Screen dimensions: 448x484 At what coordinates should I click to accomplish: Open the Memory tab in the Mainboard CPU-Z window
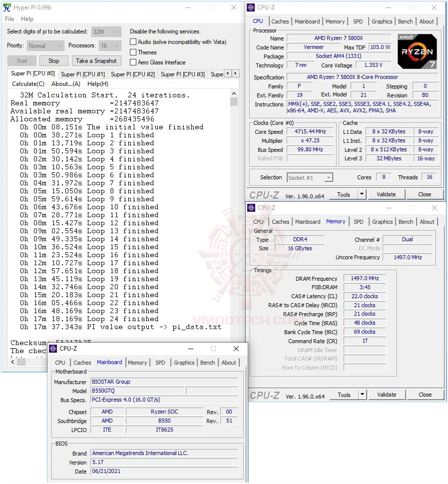click(x=137, y=363)
